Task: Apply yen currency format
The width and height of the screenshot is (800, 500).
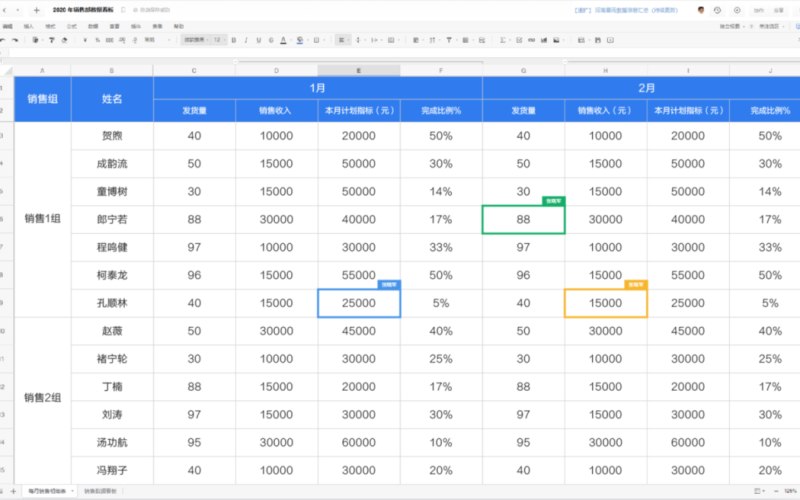Action: (85, 40)
